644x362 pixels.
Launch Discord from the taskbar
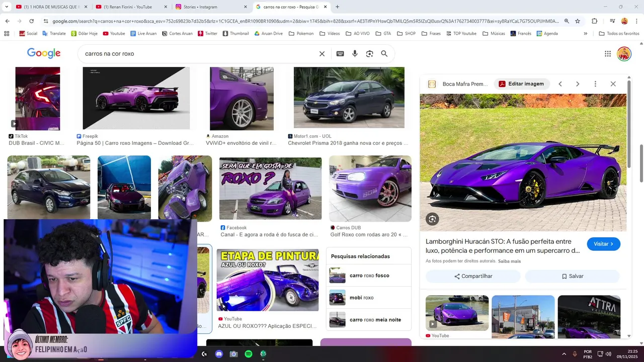tap(219, 354)
